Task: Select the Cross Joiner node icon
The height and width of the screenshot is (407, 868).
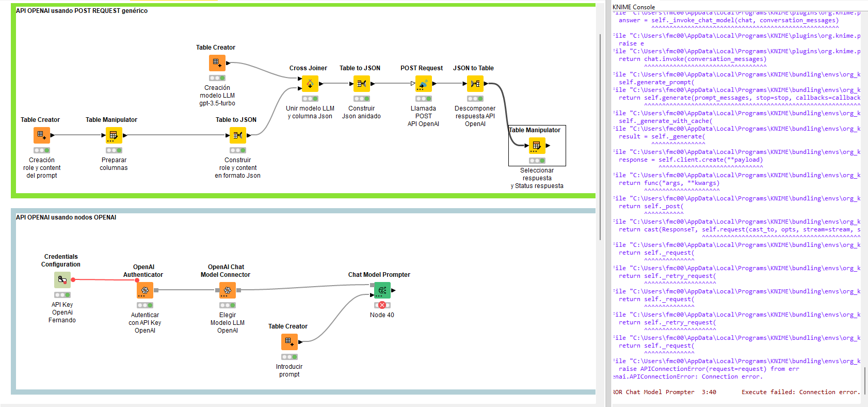Action: pos(310,84)
